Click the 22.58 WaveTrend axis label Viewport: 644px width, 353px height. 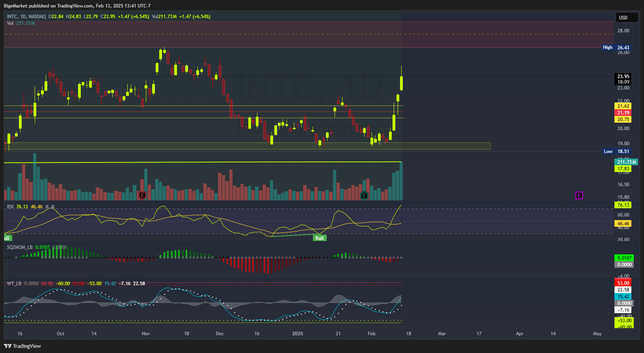tap(623, 290)
